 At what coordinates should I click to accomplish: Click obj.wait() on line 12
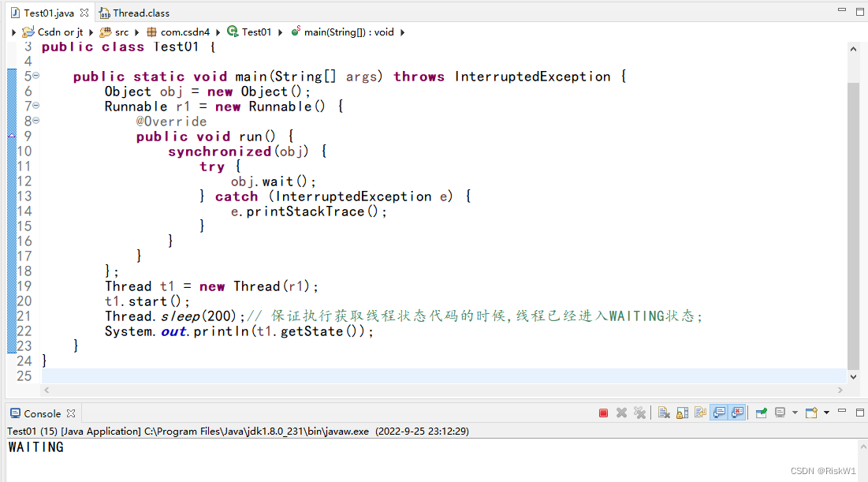(274, 181)
